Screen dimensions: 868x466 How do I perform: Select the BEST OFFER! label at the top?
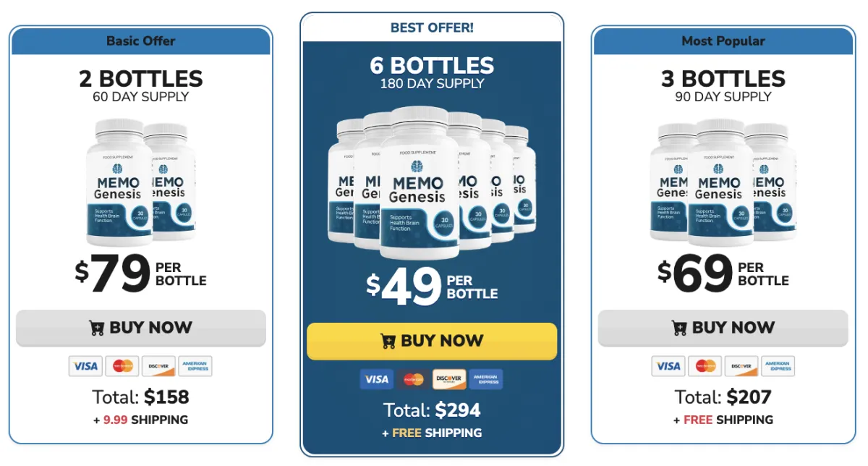[x=433, y=27]
